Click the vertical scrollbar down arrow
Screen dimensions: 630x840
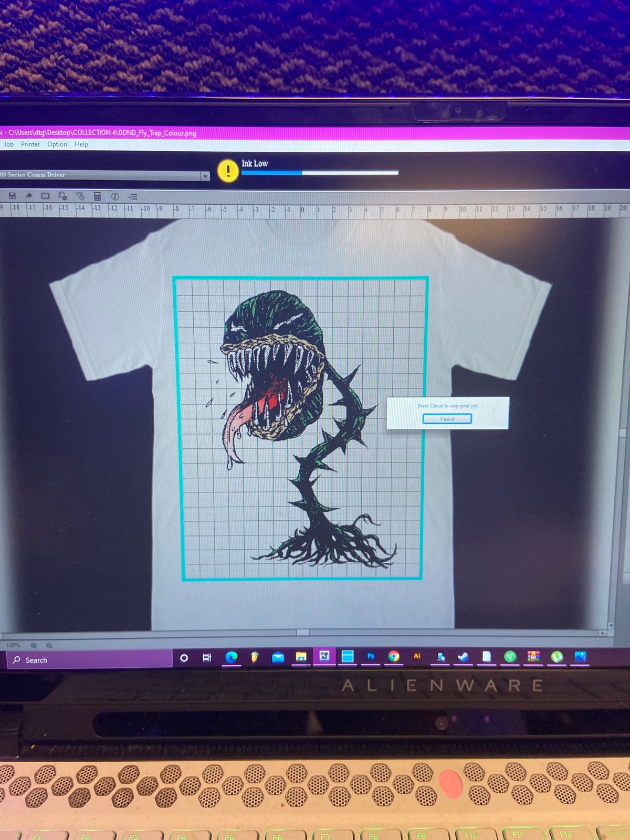[x=611, y=625]
